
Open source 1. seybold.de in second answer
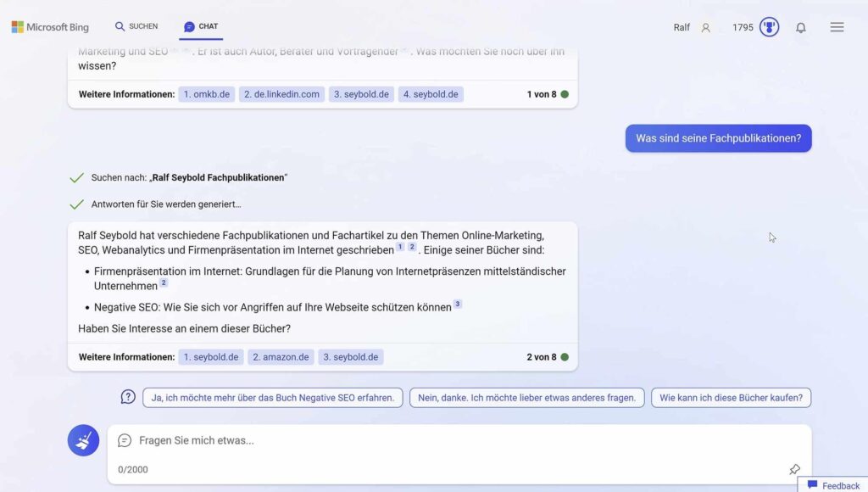[x=211, y=357]
